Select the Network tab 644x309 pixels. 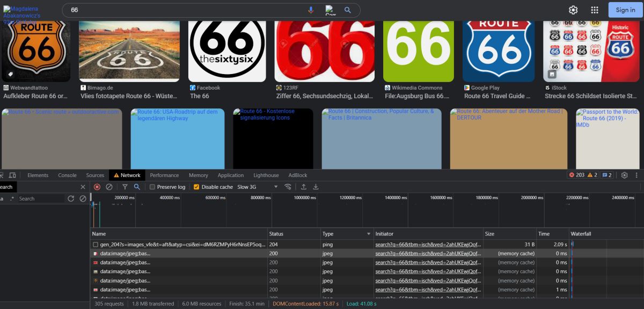tap(127, 175)
